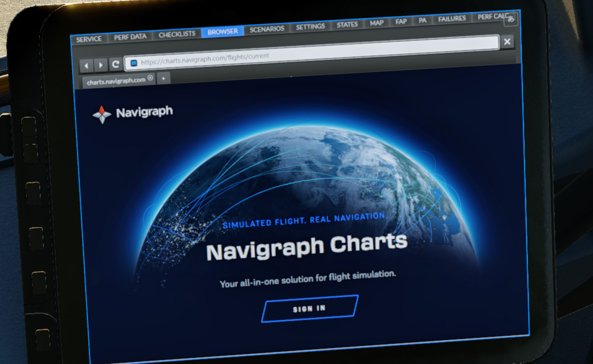Close the charts.navigraph.com tab
This screenshot has width=593, height=364.
150,78
